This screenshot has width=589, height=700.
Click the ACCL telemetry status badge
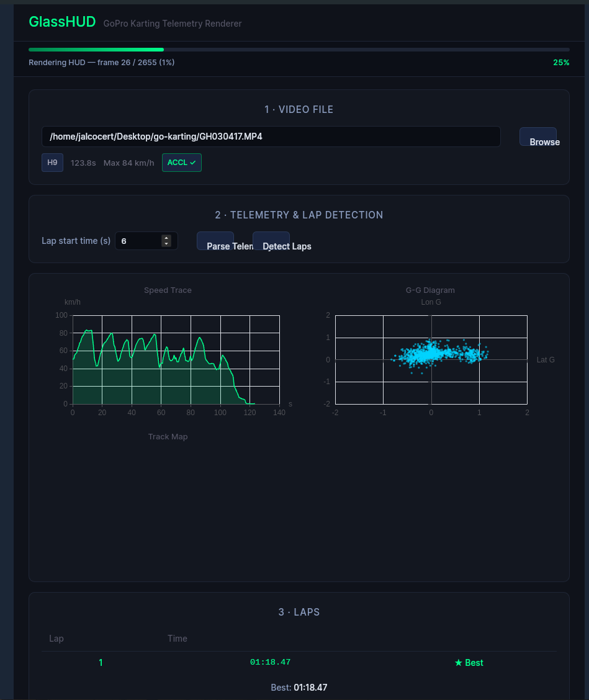(x=181, y=162)
